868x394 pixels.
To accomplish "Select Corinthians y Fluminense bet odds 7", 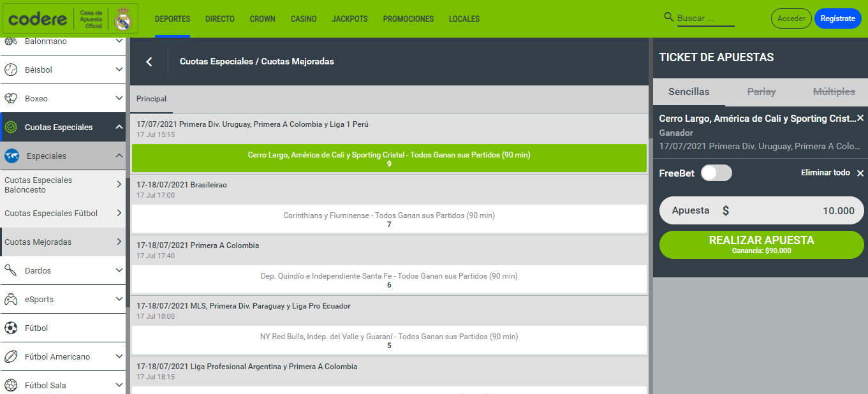I will pyautogui.click(x=389, y=219).
